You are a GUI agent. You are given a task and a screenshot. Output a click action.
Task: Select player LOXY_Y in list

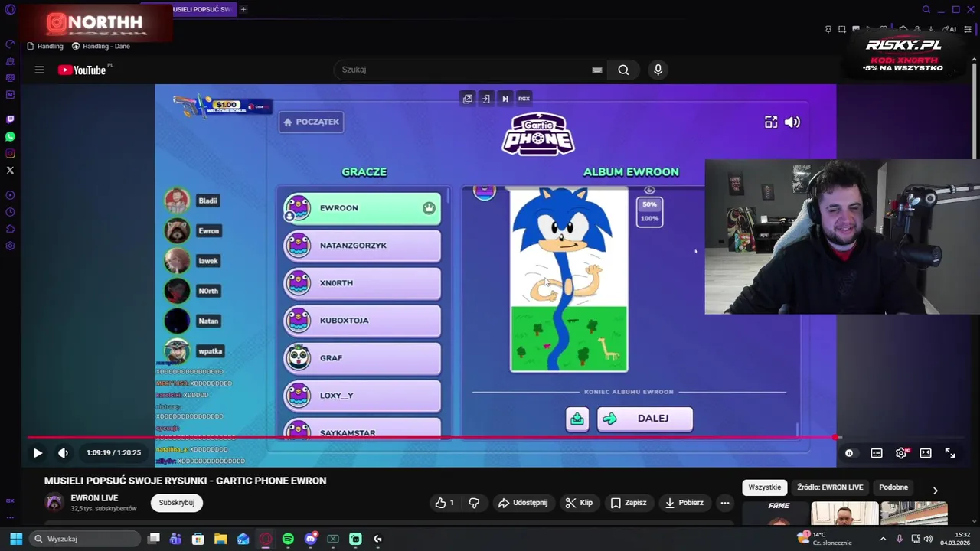362,396
